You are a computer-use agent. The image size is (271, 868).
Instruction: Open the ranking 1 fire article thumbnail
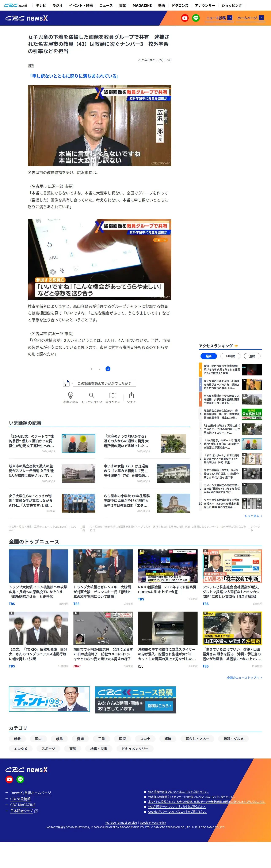252,370
